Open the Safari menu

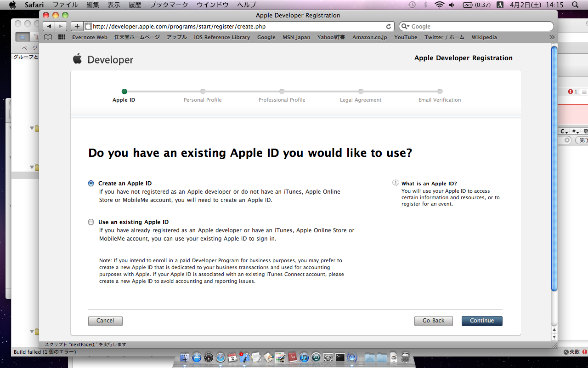34,5
